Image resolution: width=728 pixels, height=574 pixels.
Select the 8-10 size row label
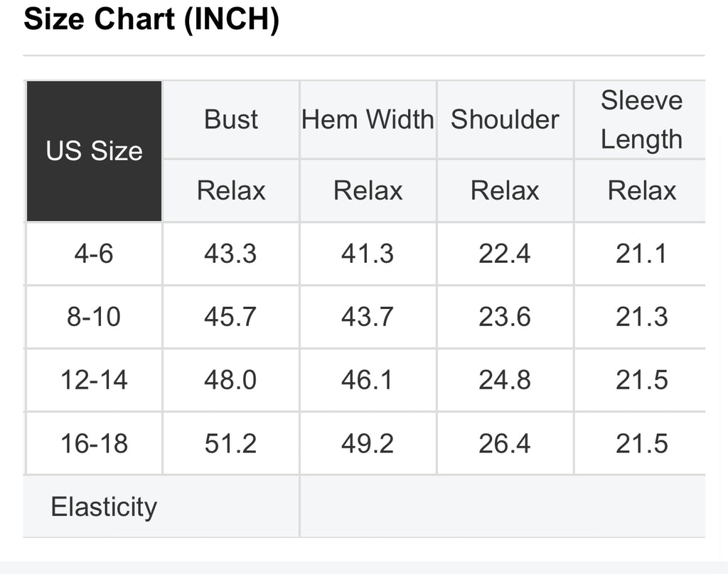coord(94,317)
